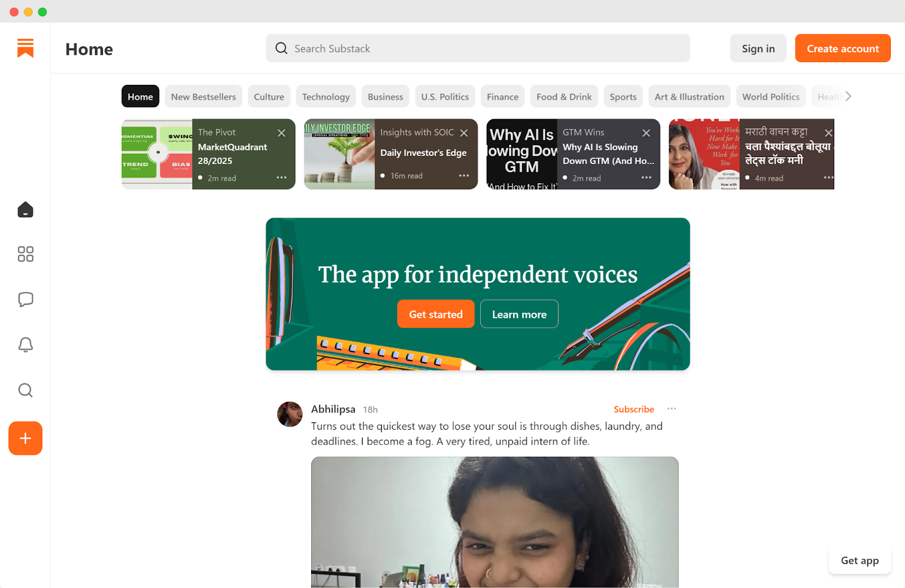This screenshot has width=905, height=588.
Task: Open MarketQuadrant thumbnail image
Action: [x=157, y=154]
